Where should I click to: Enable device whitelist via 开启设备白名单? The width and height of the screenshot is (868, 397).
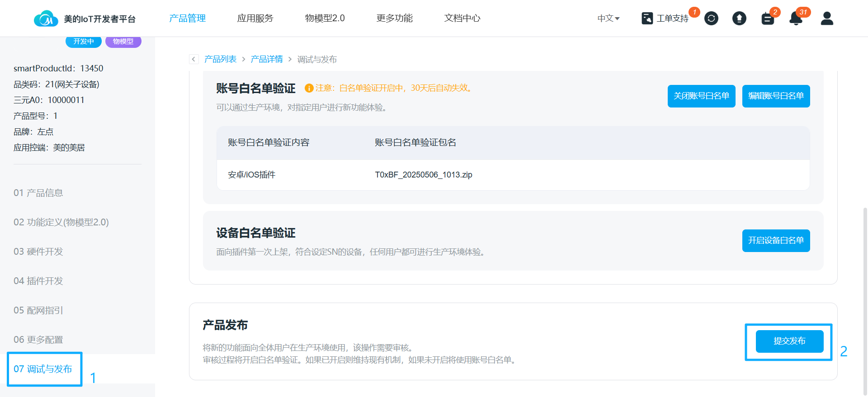pyautogui.click(x=776, y=241)
